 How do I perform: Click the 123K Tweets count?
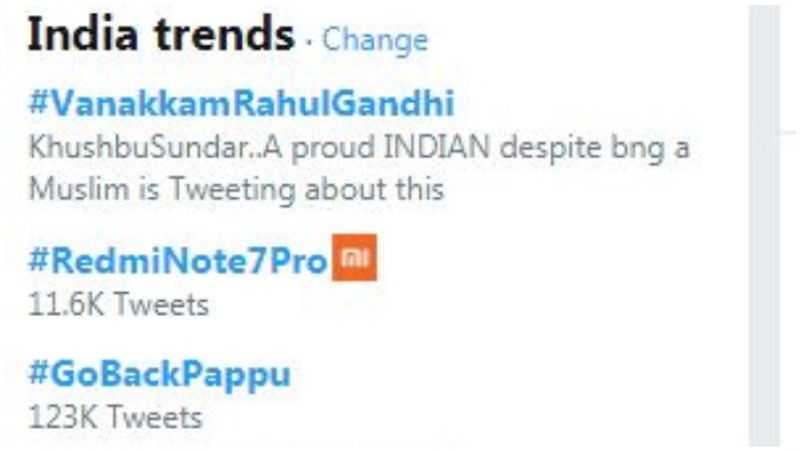(x=115, y=415)
